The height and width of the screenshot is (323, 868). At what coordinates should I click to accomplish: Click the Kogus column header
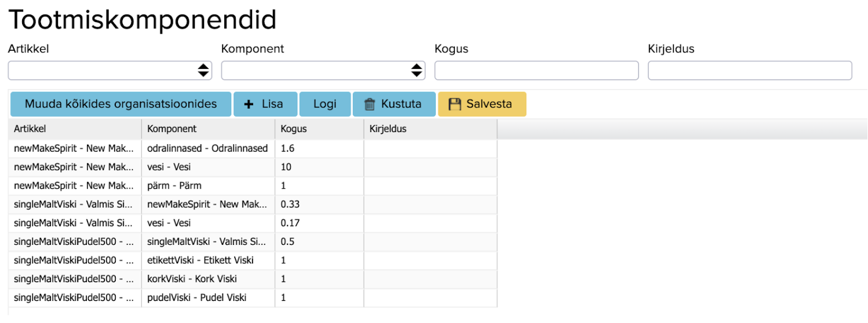319,129
